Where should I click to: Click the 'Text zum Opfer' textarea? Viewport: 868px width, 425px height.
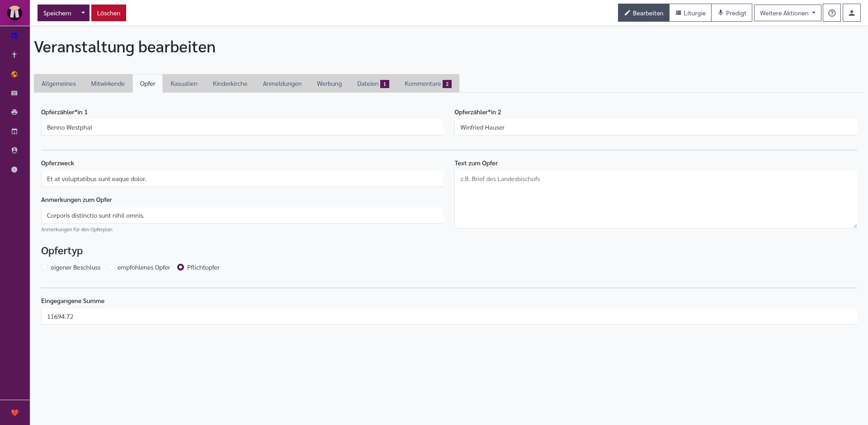tap(656, 199)
